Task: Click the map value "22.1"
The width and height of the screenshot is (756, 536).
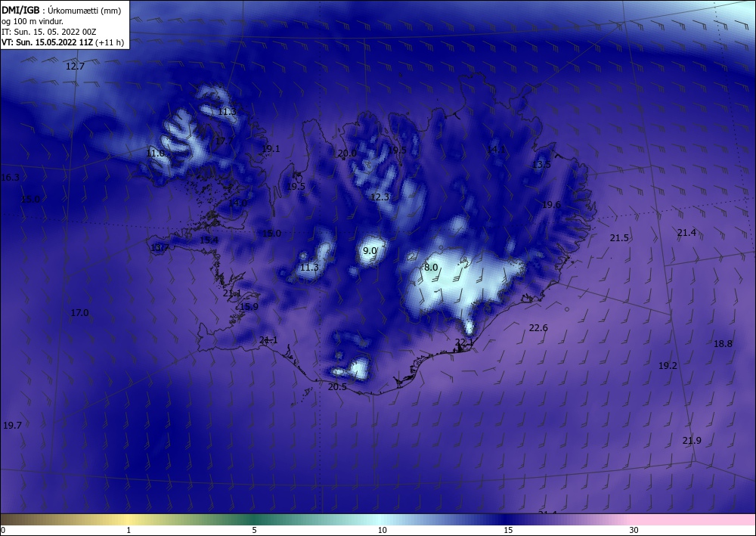Action: point(464,342)
